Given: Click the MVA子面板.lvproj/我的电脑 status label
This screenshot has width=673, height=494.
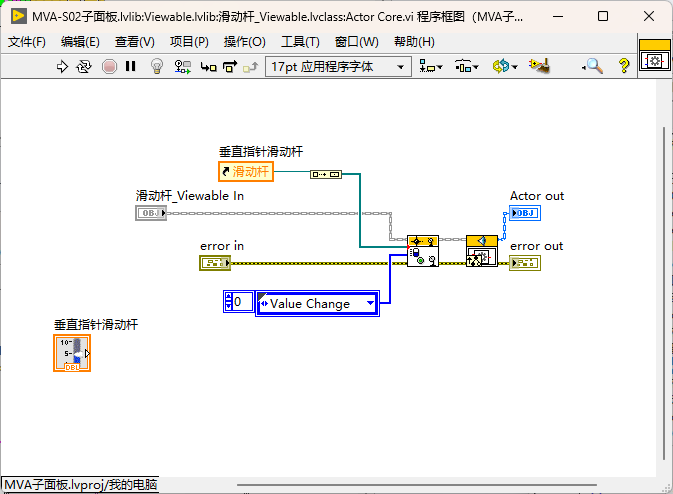Looking at the screenshot, I should coord(80,485).
